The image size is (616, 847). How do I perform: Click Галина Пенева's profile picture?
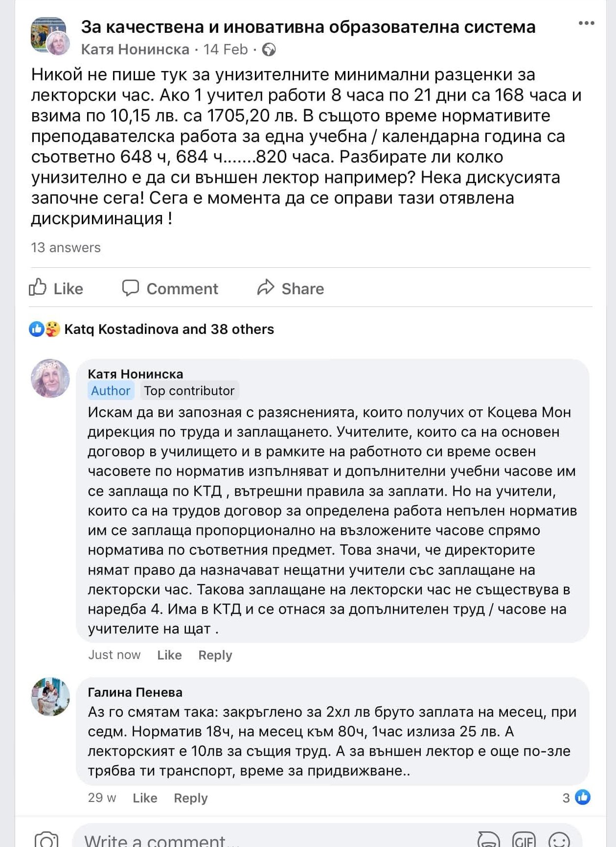(x=50, y=697)
